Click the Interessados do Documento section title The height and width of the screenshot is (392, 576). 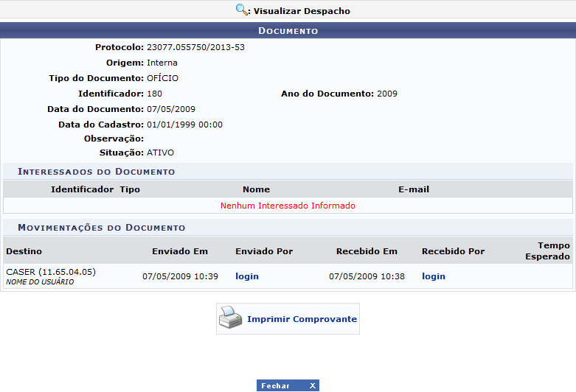coord(96,172)
